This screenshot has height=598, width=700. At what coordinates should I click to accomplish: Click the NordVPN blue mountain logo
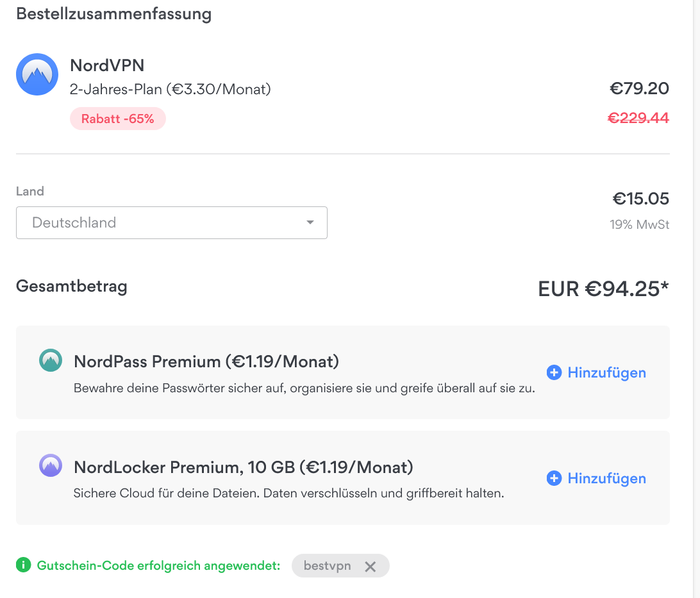[37, 74]
